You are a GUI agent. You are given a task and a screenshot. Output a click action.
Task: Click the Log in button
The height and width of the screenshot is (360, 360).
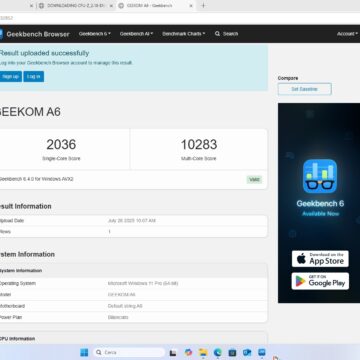click(34, 76)
